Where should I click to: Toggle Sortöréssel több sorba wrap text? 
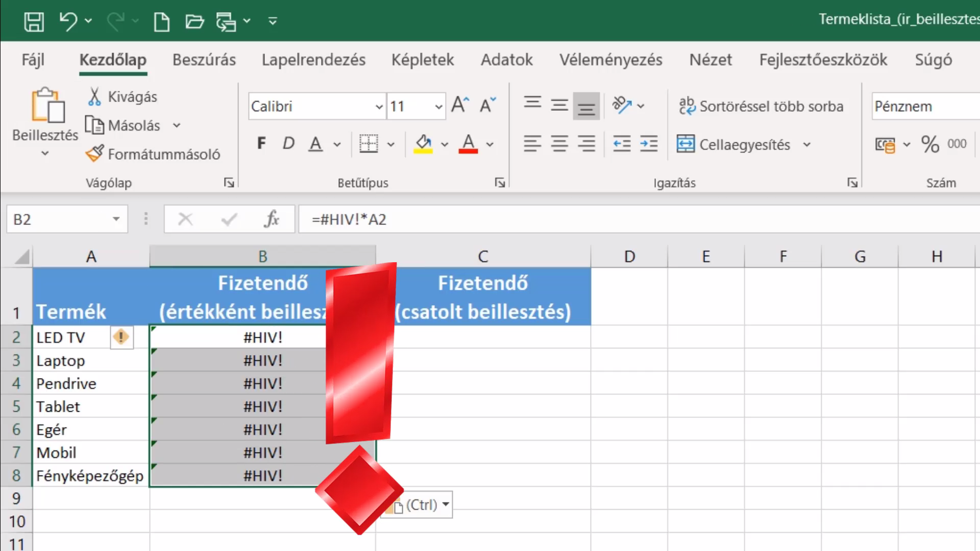click(x=761, y=106)
